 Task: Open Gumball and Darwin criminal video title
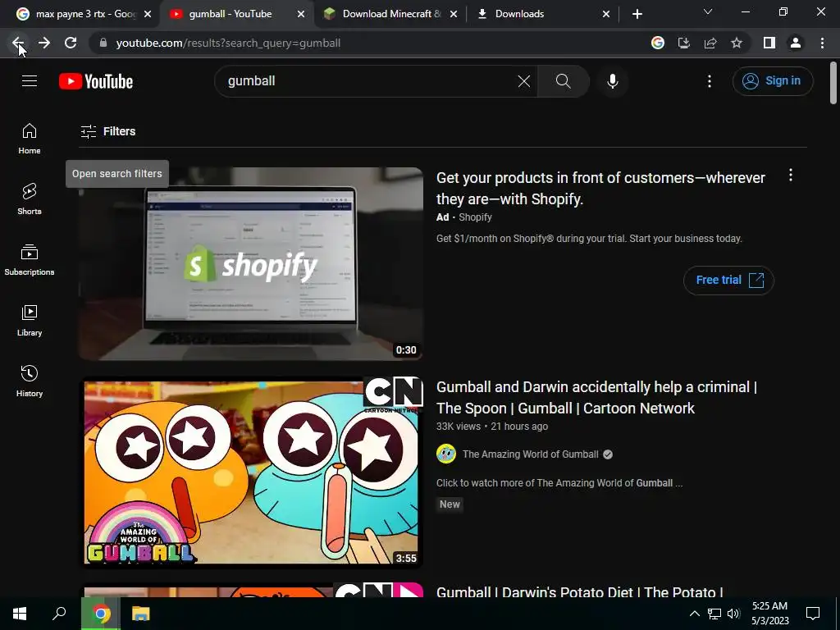(597, 398)
